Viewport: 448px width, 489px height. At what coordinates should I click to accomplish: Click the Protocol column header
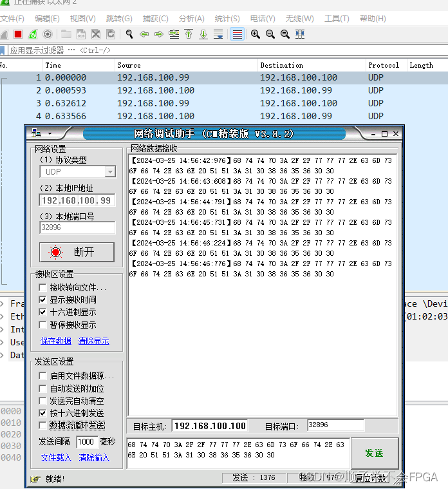386,65
